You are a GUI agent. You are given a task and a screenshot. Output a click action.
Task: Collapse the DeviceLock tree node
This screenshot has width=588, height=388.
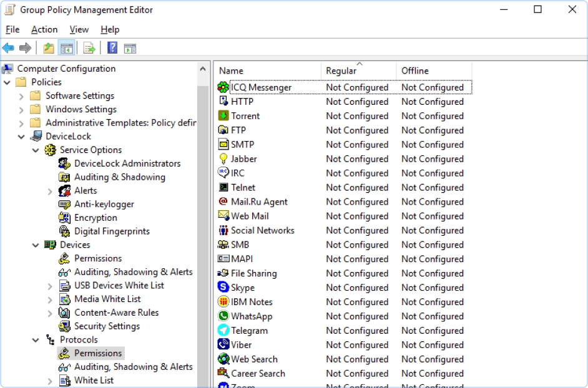click(x=21, y=137)
